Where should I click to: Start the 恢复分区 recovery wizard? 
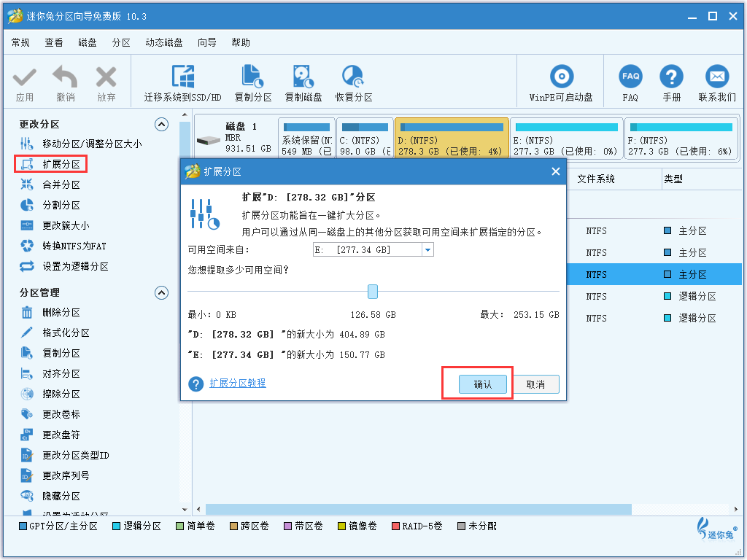click(354, 83)
